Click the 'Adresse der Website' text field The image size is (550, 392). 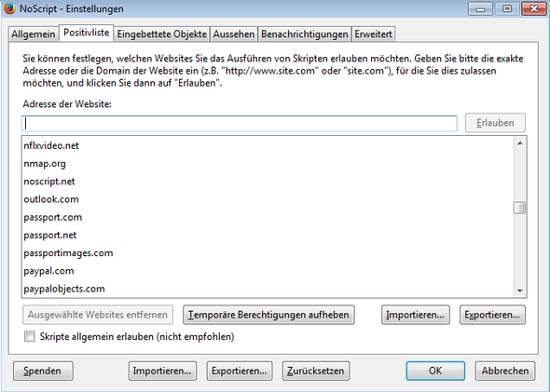pos(240,123)
